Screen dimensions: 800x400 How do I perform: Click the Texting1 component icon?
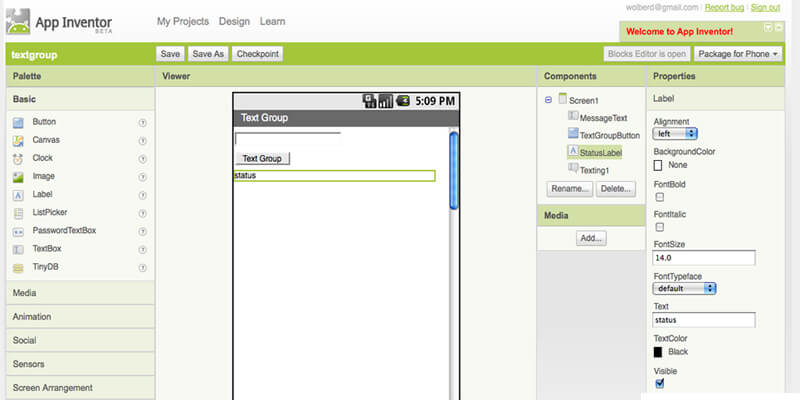coord(573,168)
